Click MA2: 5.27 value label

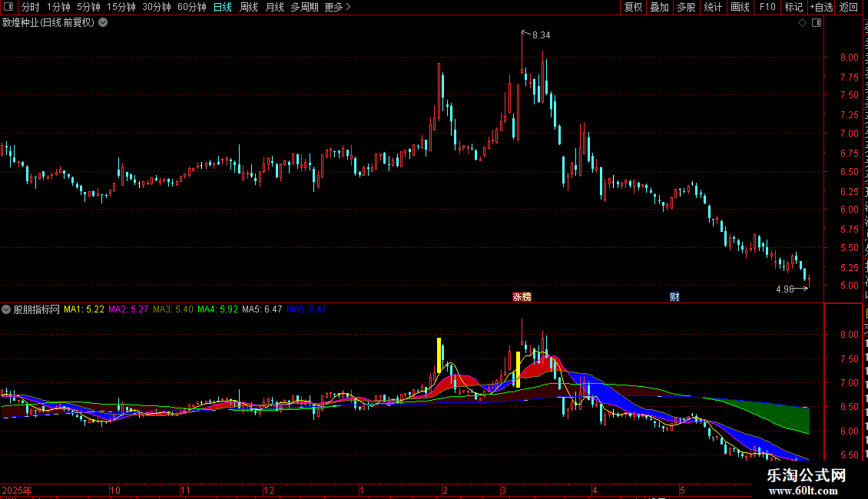pyautogui.click(x=128, y=310)
